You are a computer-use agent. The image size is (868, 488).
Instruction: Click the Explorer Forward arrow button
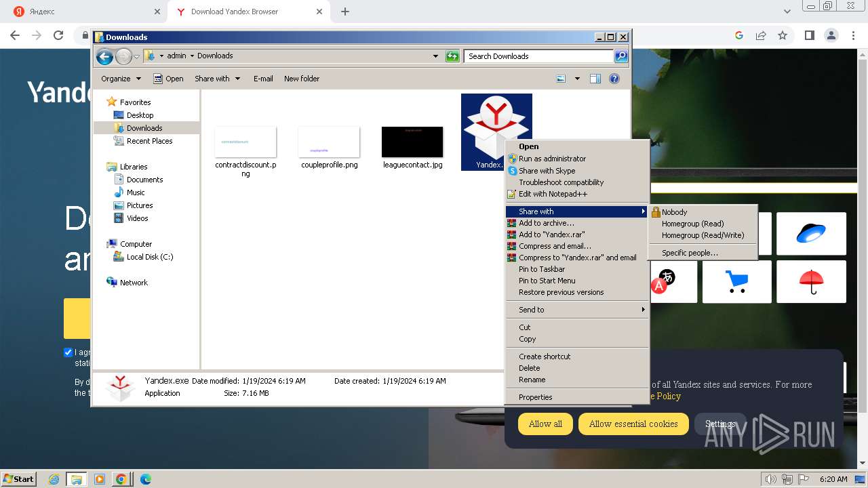click(x=123, y=56)
